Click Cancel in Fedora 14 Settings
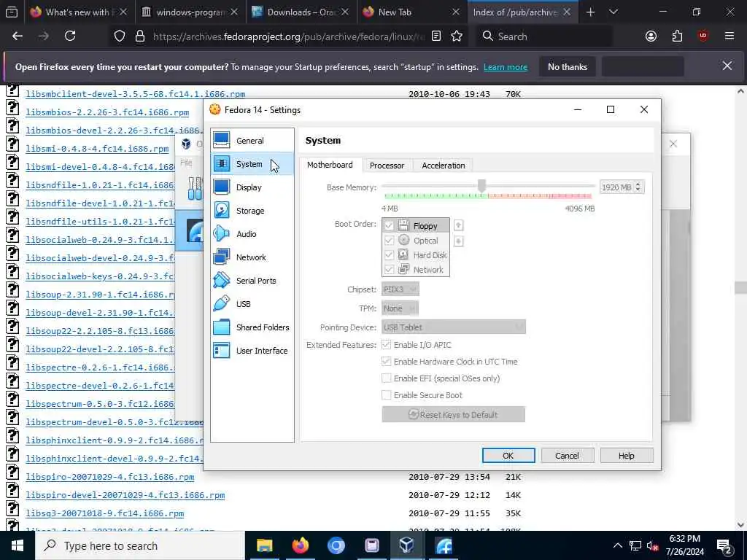Image resolution: width=747 pixels, height=560 pixels. [x=567, y=456]
